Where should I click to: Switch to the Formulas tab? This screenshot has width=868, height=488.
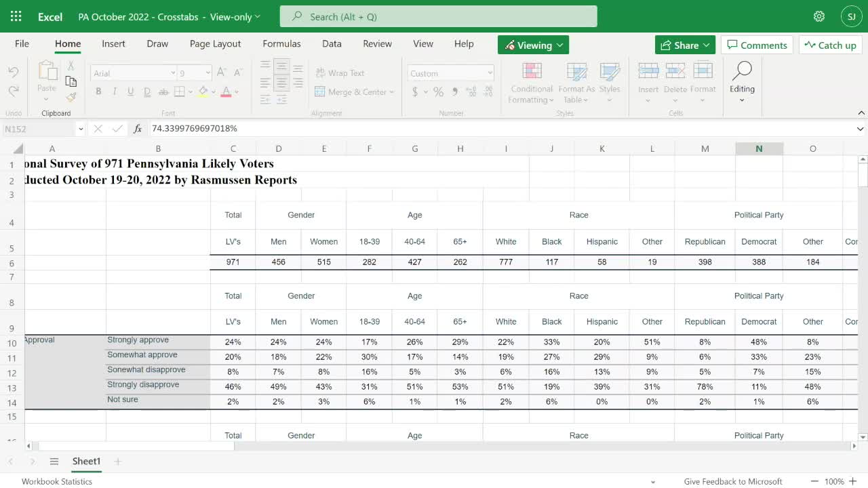coord(281,43)
